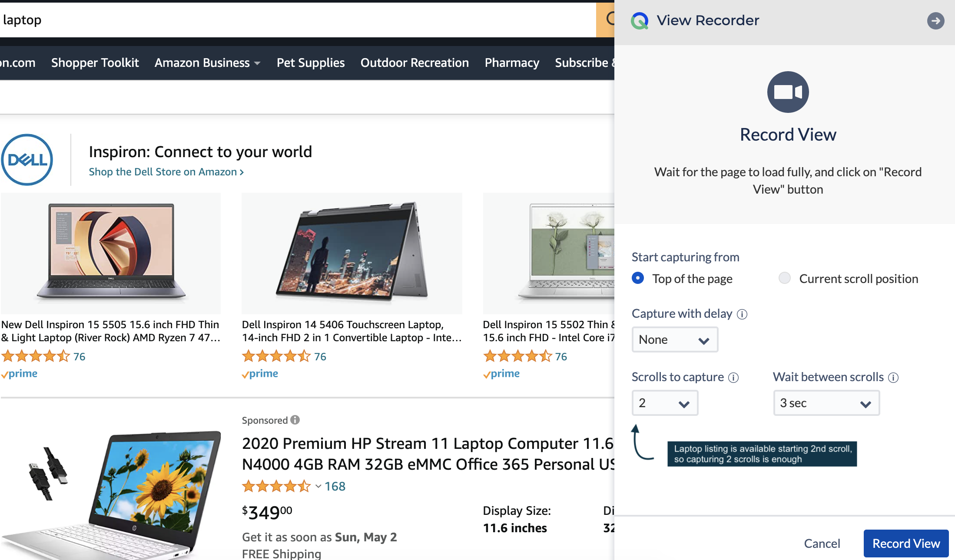Click the View Recorder Q logo icon
This screenshot has width=955, height=560.
(x=639, y=20)
